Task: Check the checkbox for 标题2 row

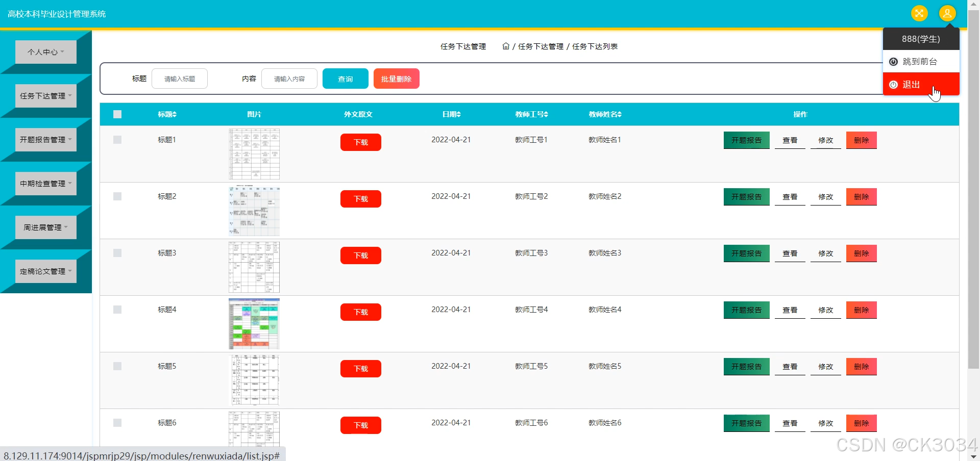Action: 117,196
